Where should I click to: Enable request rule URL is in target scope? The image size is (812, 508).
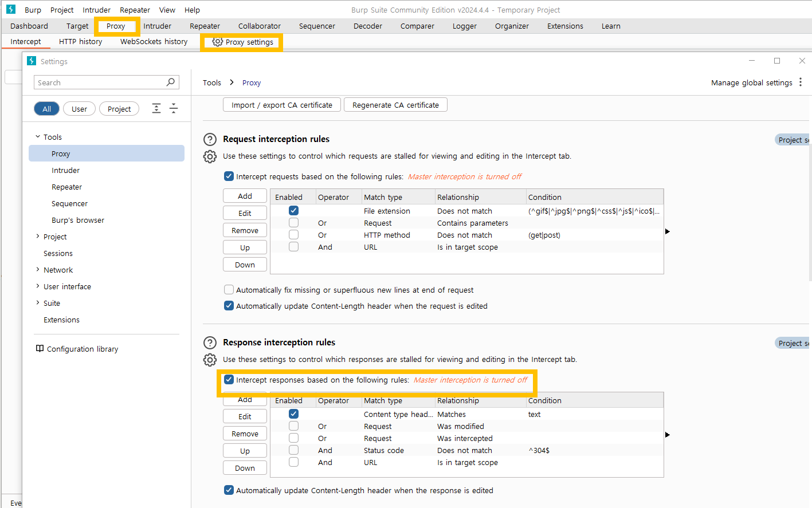click(x=293, y=247)
